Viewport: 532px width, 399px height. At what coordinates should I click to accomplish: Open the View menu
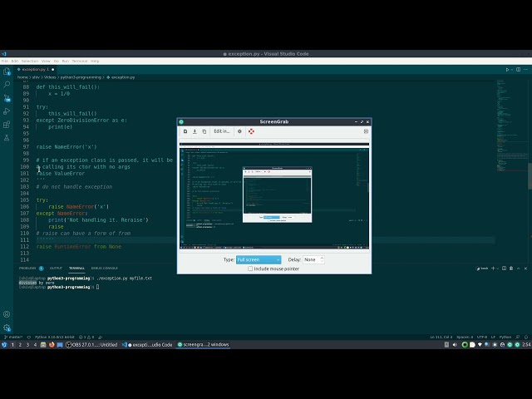46,61
